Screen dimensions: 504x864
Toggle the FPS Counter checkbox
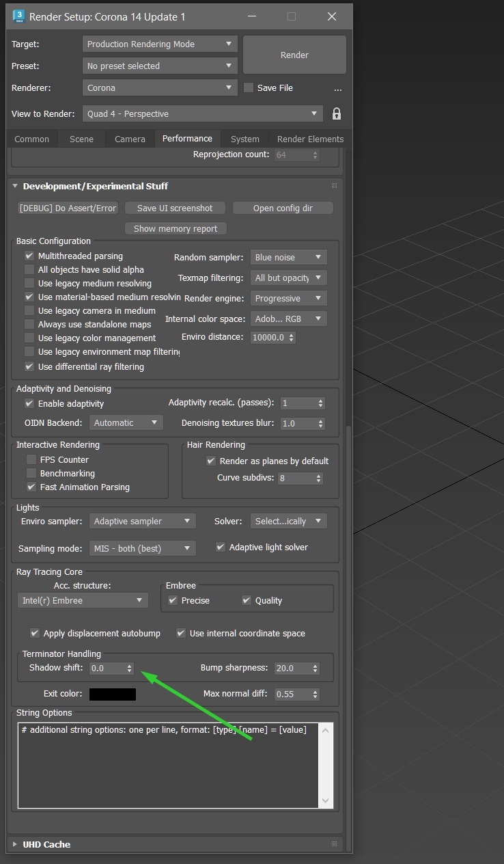point(31,460)
